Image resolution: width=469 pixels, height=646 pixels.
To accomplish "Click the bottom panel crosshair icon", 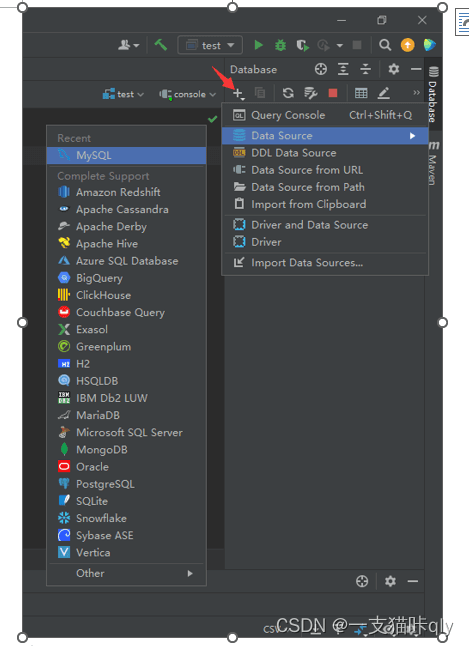I will (x=362, y=581).
